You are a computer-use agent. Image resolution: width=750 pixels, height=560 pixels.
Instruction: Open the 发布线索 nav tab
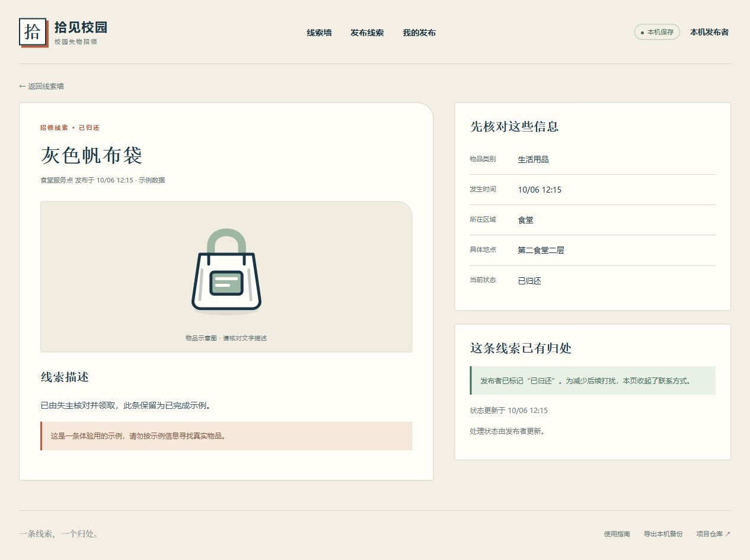(x=367, y=33)
